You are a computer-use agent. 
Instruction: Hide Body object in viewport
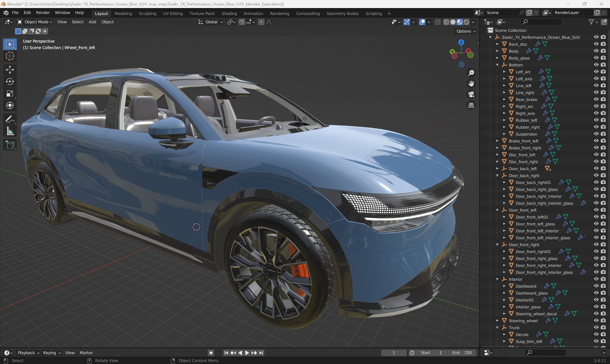(x=596, y=51)
